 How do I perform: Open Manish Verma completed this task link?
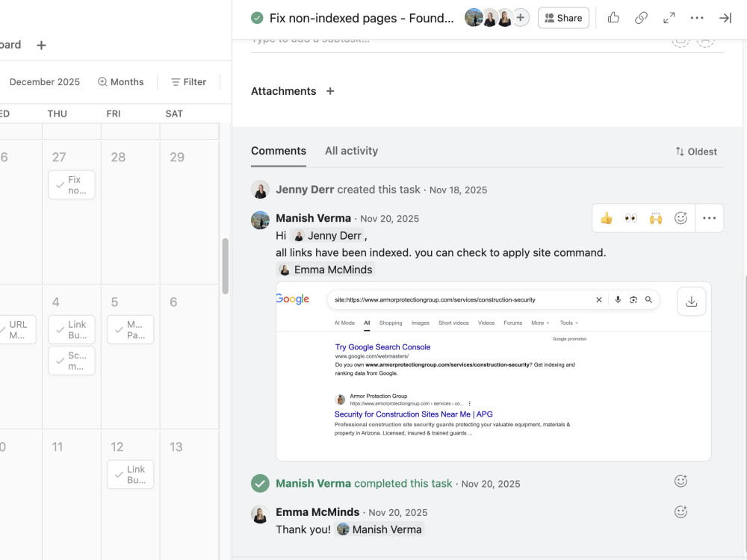pos(364,483)
